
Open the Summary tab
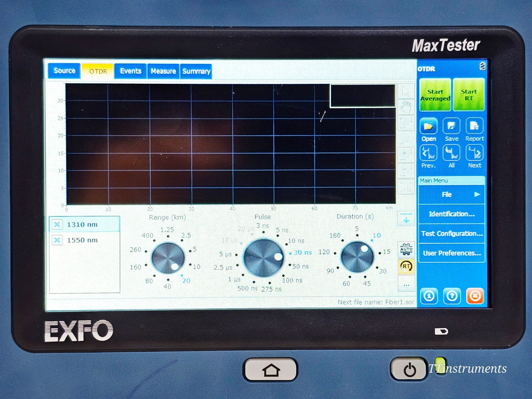point(196,71)
